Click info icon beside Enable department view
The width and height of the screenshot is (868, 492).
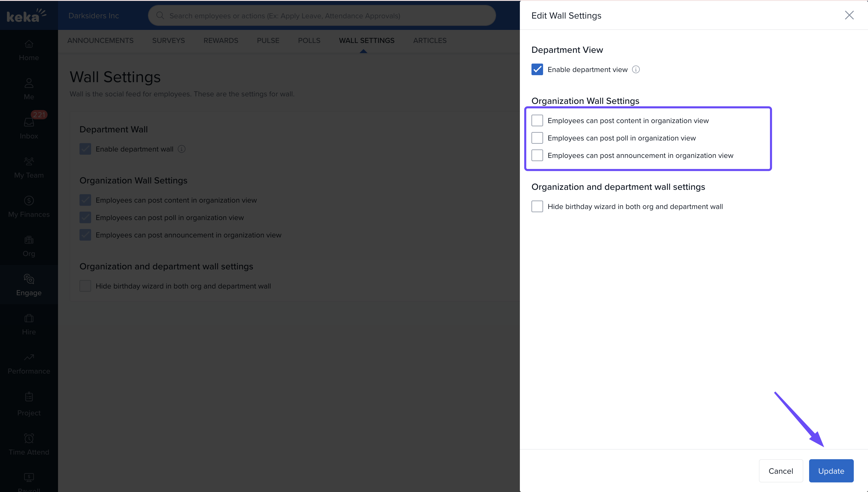pos(636,70)
